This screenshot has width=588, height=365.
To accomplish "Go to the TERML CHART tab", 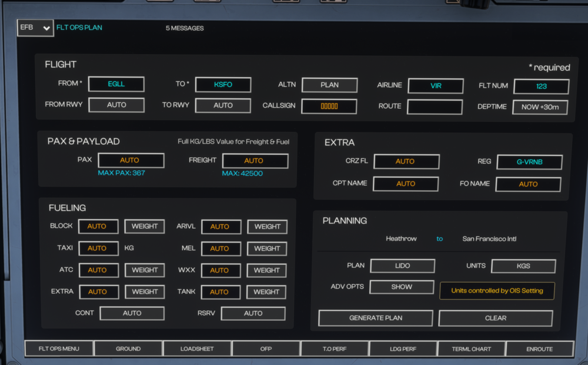I will click(472, 349).
